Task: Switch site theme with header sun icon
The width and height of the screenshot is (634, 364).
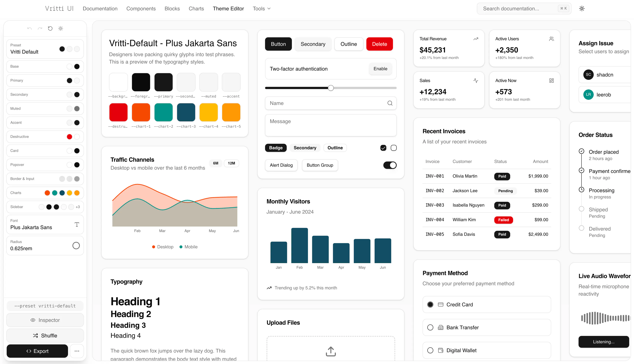Action: [582, 8]
